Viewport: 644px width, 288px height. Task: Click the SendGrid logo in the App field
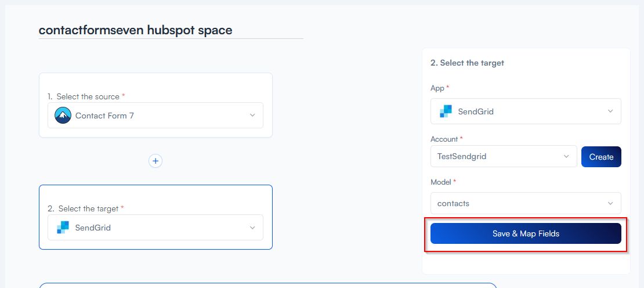pos(446,111)
